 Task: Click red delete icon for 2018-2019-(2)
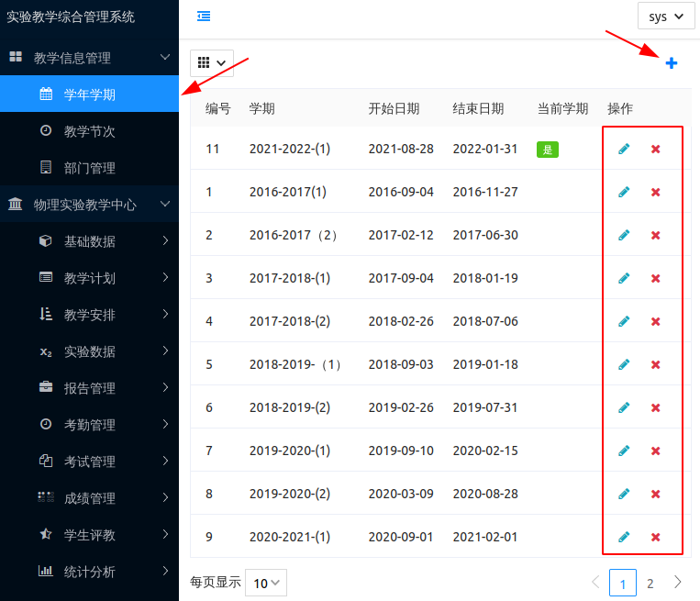pos(656,407)
